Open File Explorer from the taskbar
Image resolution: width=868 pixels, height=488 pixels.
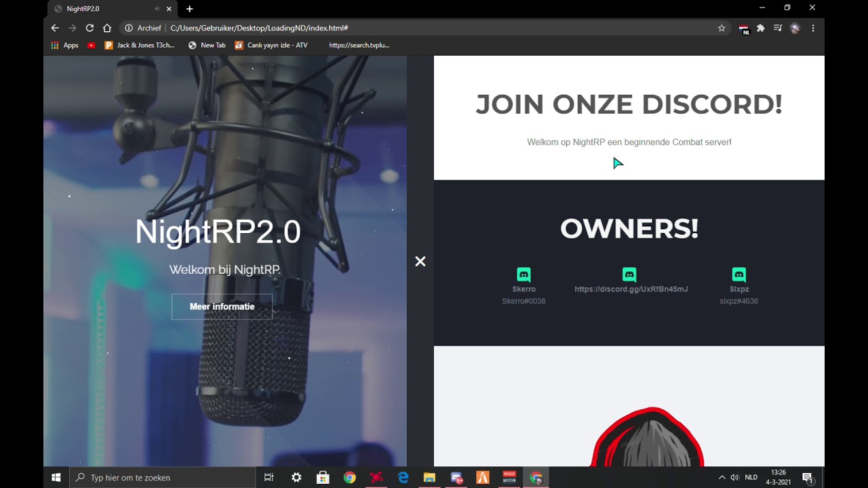point(429,477)
